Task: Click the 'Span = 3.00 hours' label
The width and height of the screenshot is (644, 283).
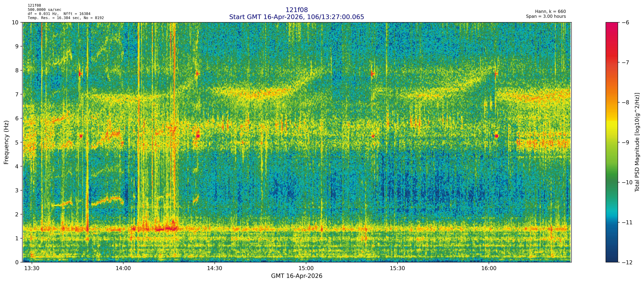Action: [x=546, y=16]
